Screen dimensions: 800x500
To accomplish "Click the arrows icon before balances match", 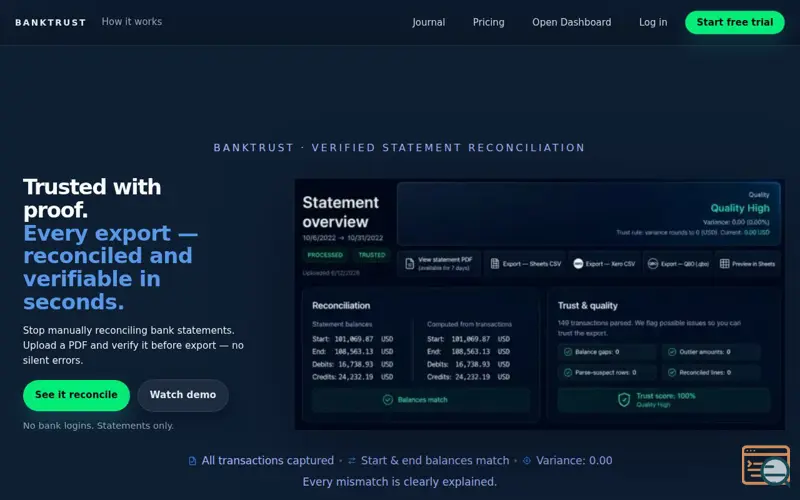I will tap(352, 461).
